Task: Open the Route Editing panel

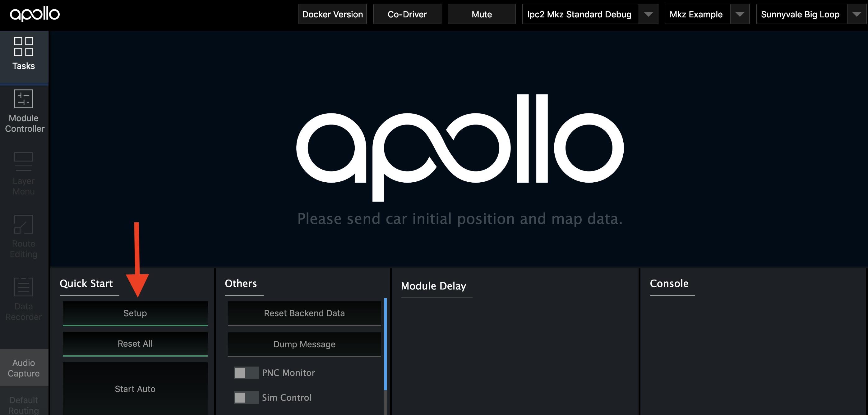Action: 24,237
